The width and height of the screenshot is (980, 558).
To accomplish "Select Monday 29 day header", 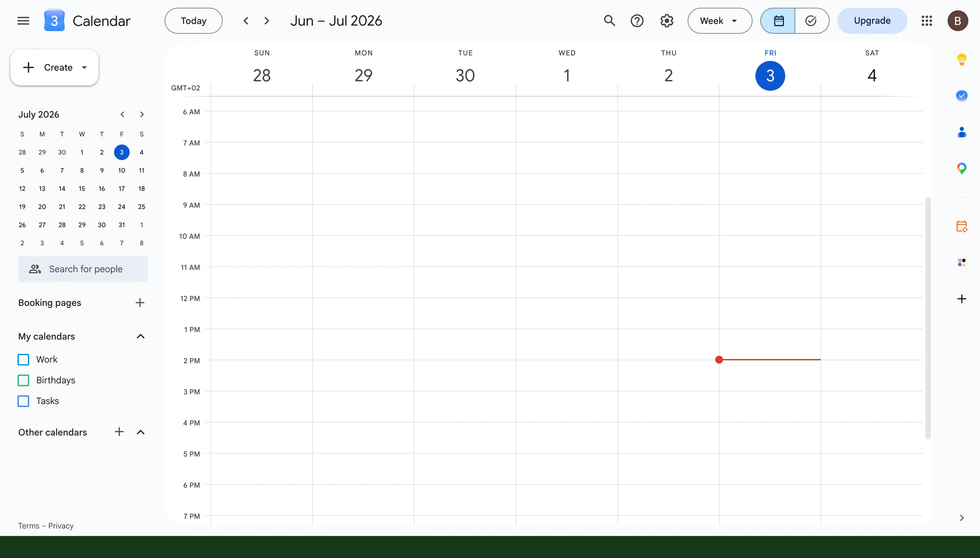I will click(363, 75).
